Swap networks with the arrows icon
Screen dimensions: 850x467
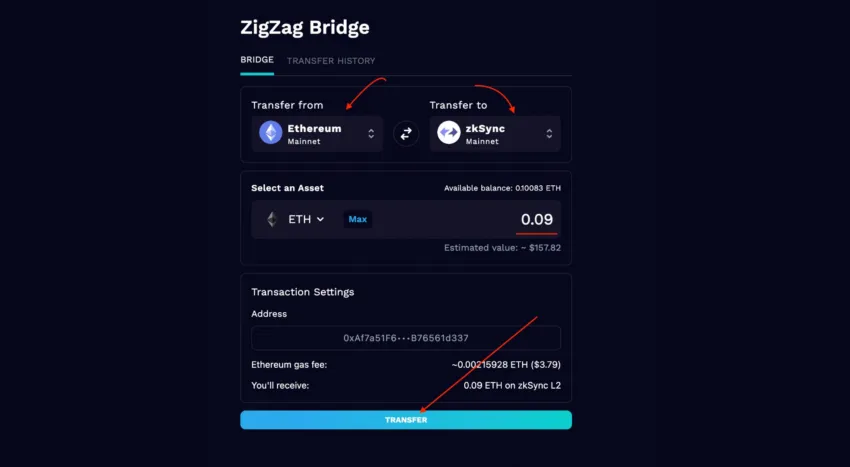406,133
